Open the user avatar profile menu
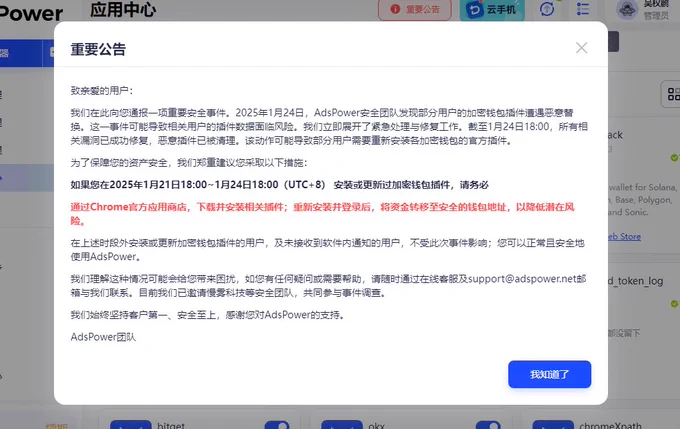Screen dimensions: 680x429 pos(627,9)
